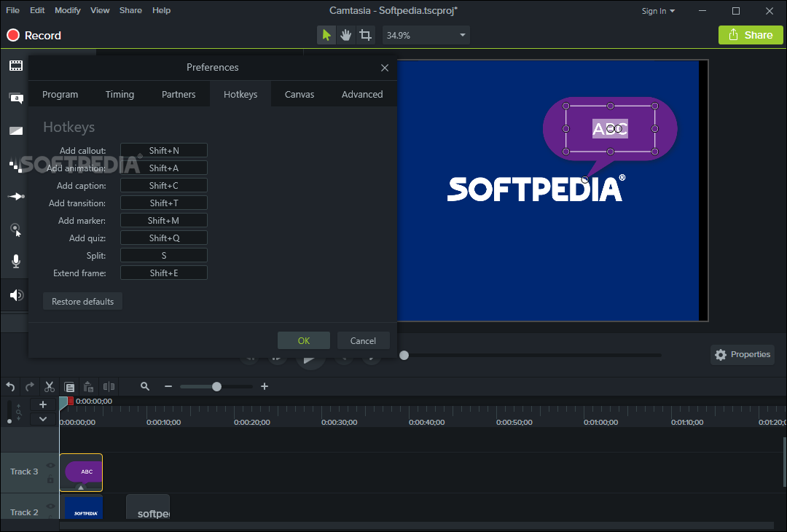
Task: Click the Split hotkey field
Action: pyautogui.click(x=164, y=255)
